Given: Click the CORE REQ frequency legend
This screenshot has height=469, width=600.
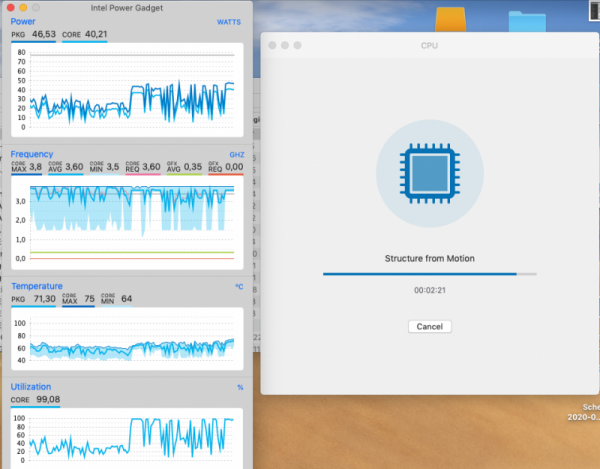Looking at the screenshot, I should coord(142,167).
